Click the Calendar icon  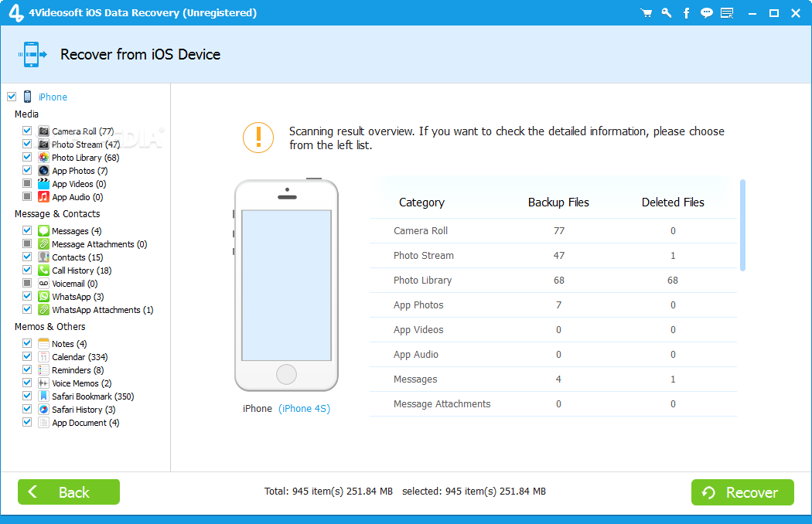pos(43,357)
